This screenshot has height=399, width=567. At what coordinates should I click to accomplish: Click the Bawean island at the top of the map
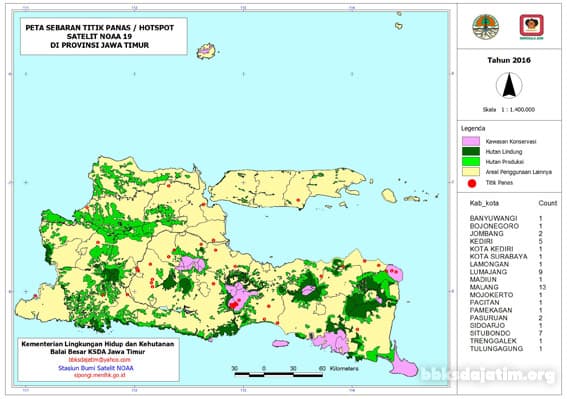click(x=206, y=51)
